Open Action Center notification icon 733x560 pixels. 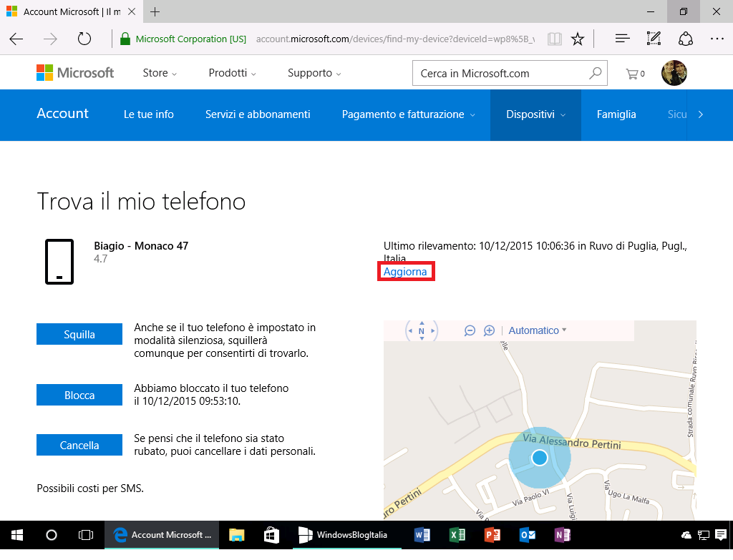[x=721, y=535]
